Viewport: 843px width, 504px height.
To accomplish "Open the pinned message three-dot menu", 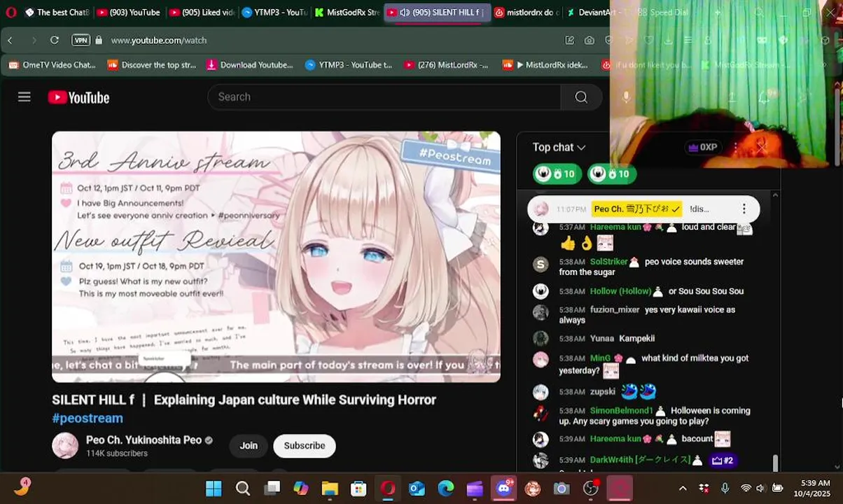I will 744,209.
